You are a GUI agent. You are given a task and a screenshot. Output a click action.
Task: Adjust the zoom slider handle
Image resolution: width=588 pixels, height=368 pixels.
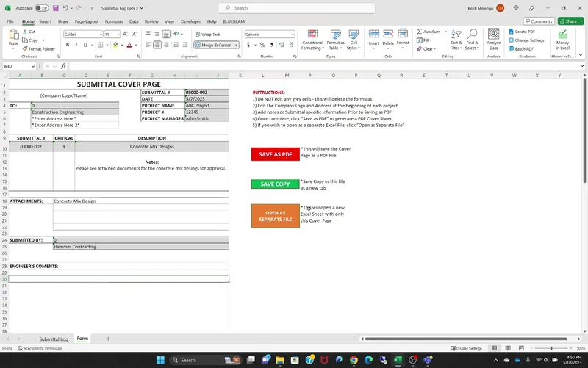551,348
